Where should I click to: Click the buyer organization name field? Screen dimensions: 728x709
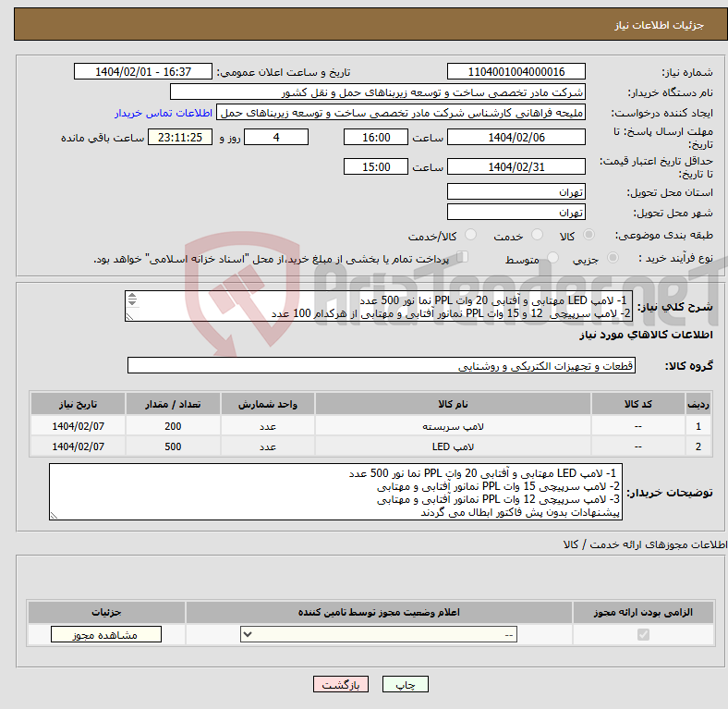(x=378, y=92)
